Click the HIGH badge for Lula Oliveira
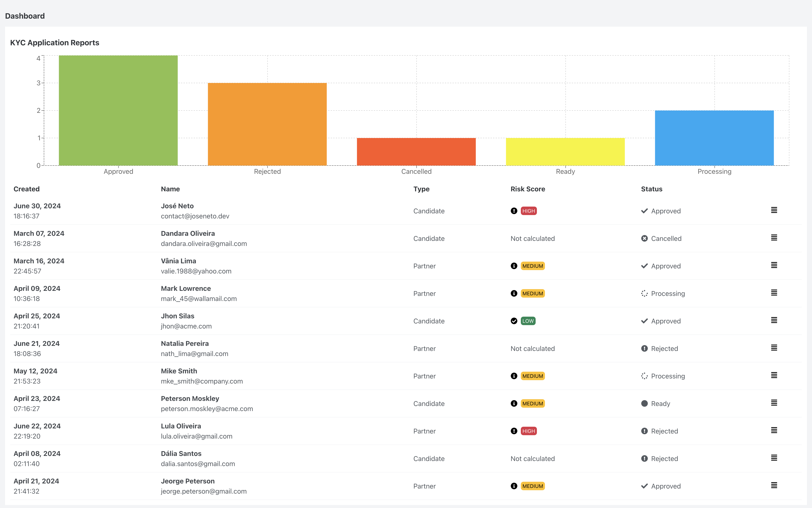812x508 pixels. pyautogui.click(x=528, y=431)
